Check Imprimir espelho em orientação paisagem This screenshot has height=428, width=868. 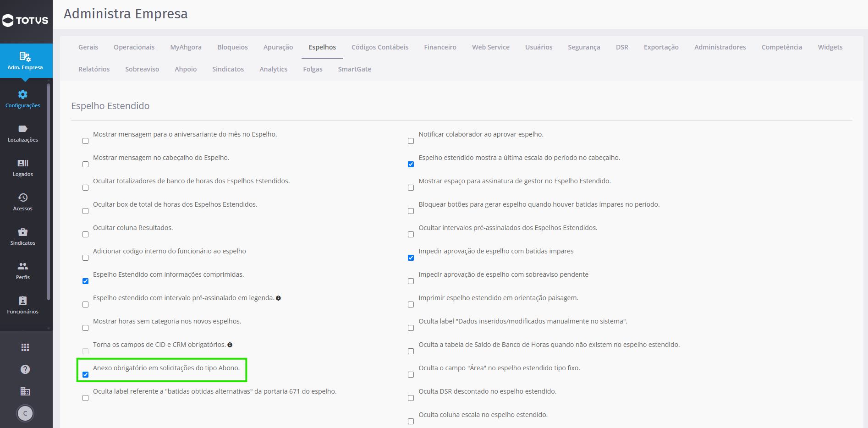click(411, 304)
